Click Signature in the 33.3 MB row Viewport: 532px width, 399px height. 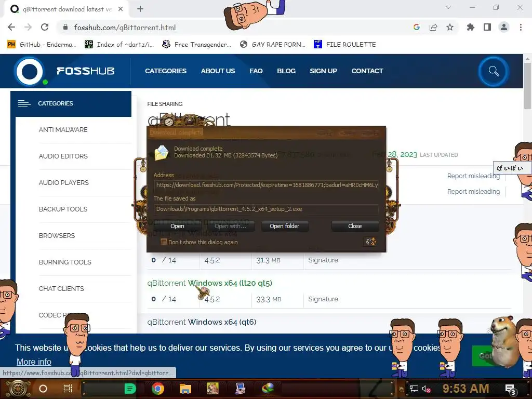323,299
